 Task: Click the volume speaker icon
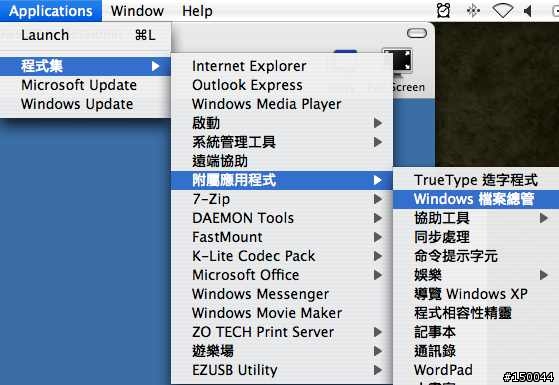[x=528, y=11]
